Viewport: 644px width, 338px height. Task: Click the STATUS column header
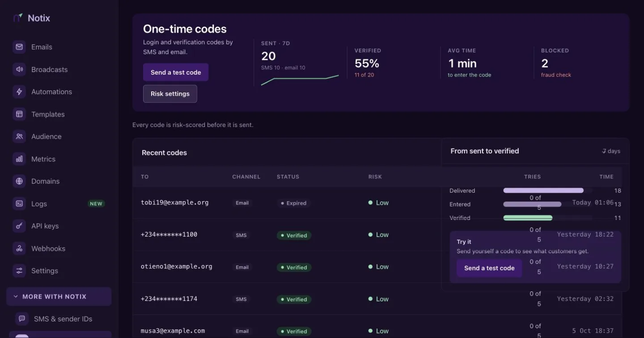click(288, 177)
